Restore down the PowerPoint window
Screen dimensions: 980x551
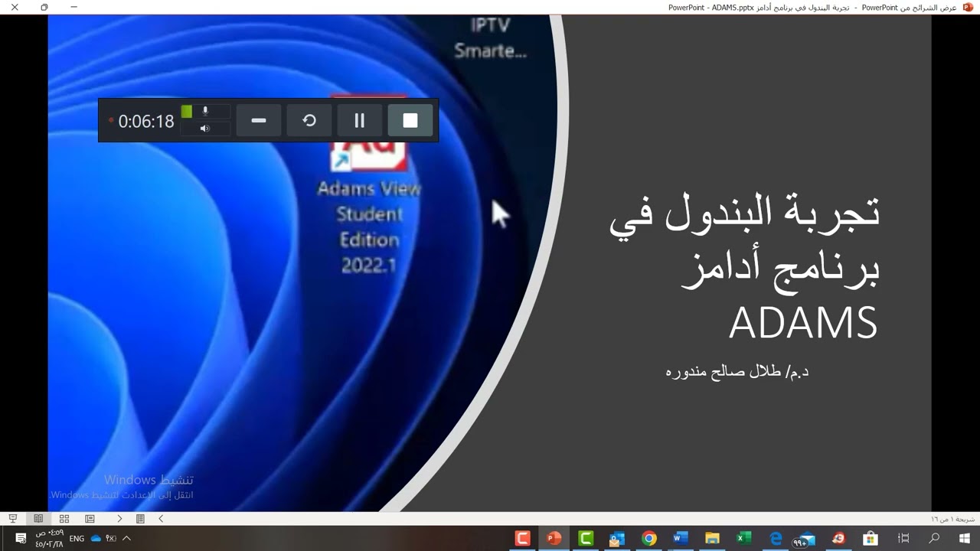(44, 7)
